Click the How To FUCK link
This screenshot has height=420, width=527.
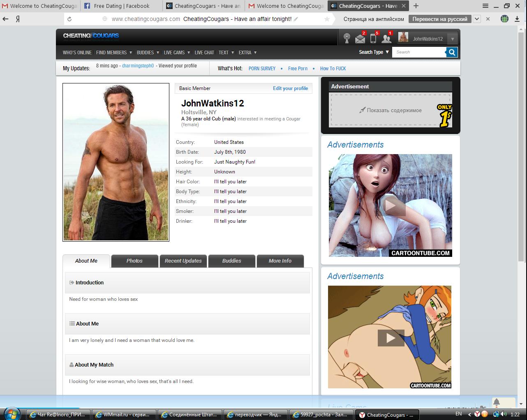[333, 69]
